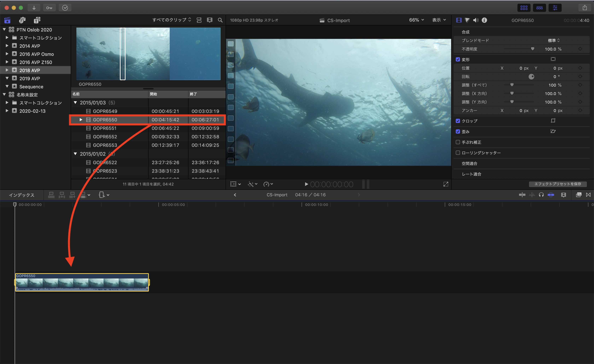
Task: Open the すべてのクリップ filter dropdown
Action: (171, 20)
